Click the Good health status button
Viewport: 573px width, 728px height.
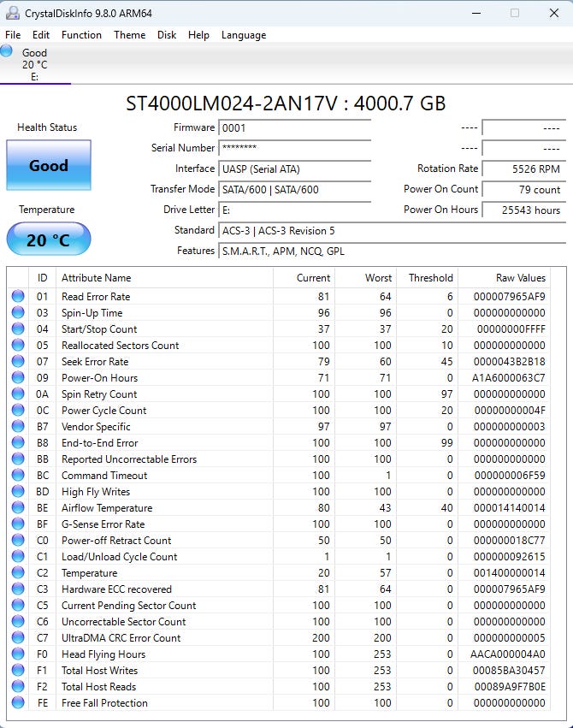click(x=48, y=166)
